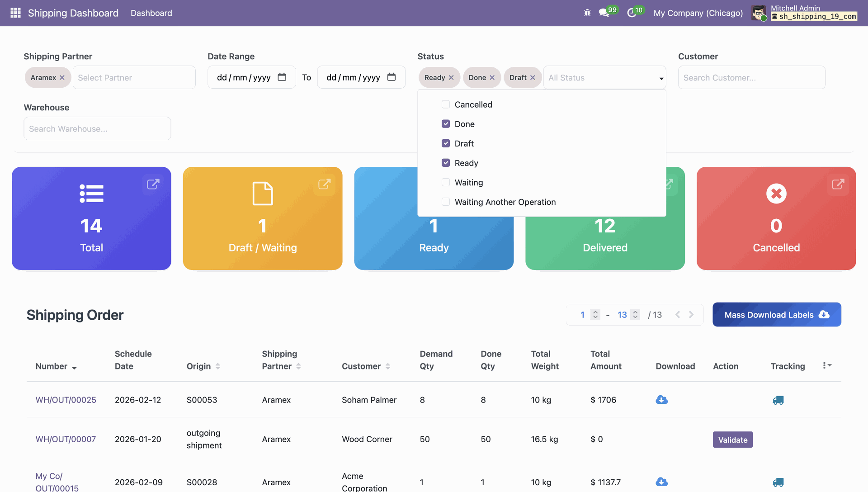Open the chat messages icon with 99 badge
The height and width of the screenshot is (492, 868).
pyautogui.click(x=604, y=13)
